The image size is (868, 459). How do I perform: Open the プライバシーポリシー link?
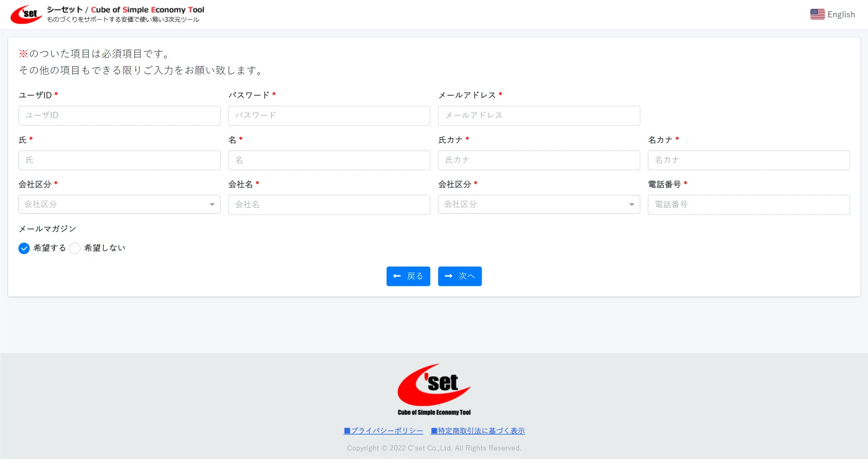point(383,431)
